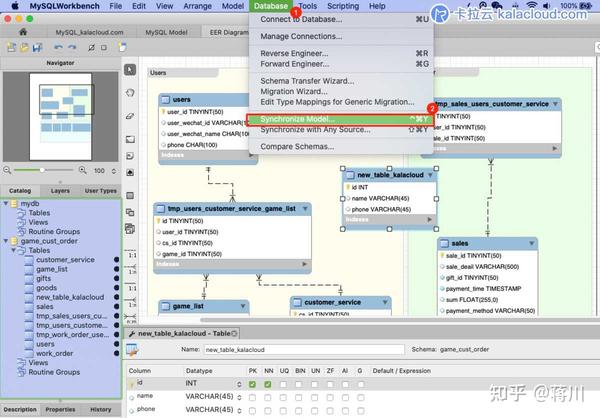The width and height of the screenshot is (600, 418).
Task: Select the eraser tool
Action: tap(130, 116)
